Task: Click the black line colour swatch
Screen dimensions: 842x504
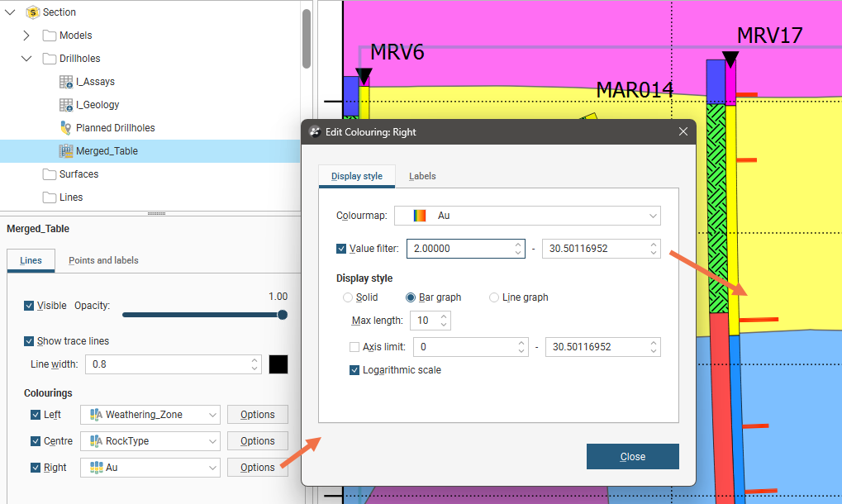Action: (278, 364)
